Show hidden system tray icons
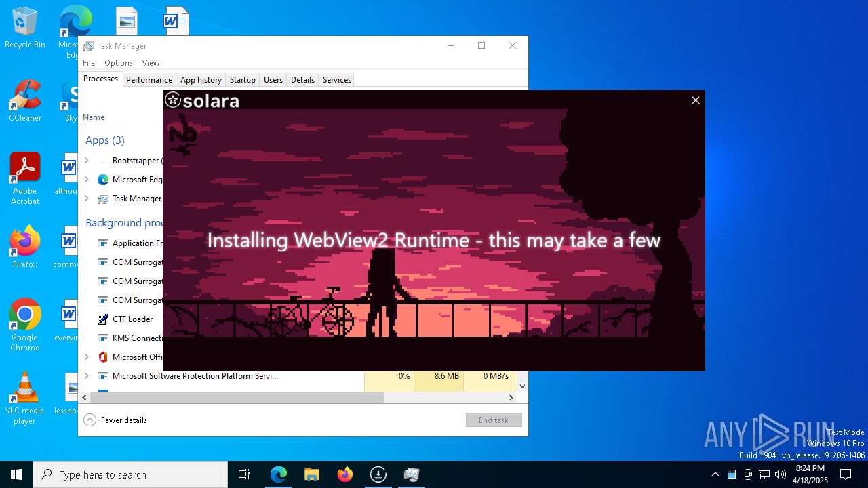Viewport: 868px width, 488px height. tap(715, 474)
